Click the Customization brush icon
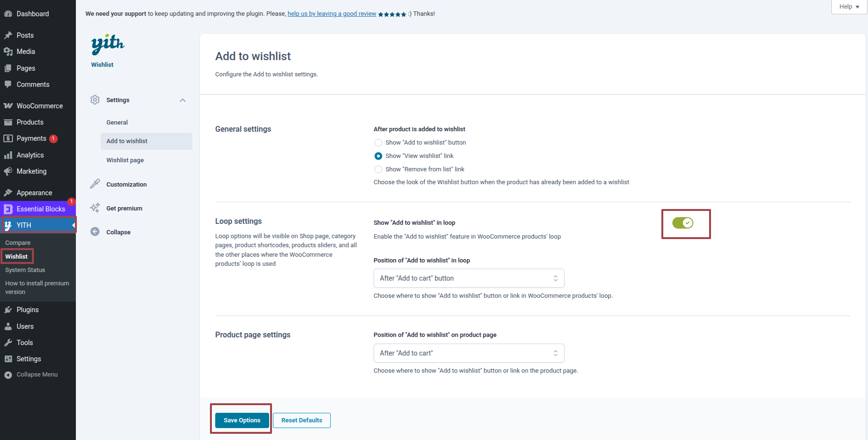Image resolution: width=868 pixels, height=440 pixels. click(95, 184)
